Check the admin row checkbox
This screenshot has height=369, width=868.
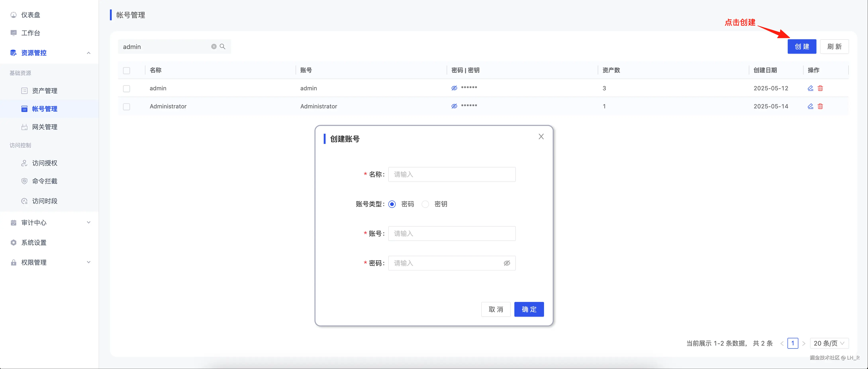pos(126,89)
